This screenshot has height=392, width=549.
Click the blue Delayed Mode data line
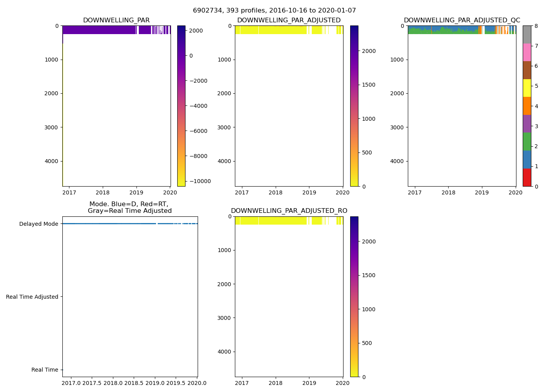tap(110, 224)
